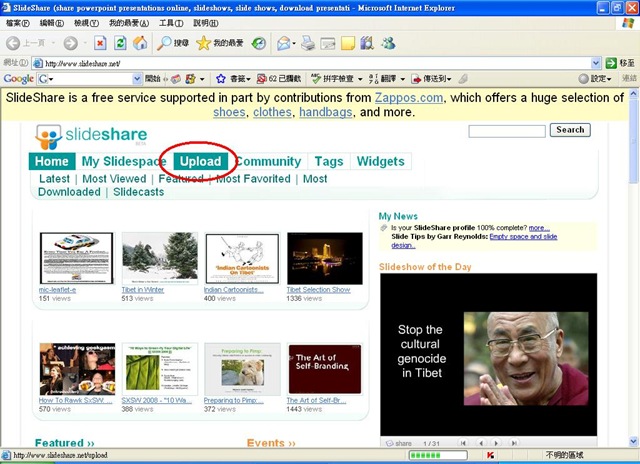
Task: Click the SlideShare Search button
Action: (x=570, y=130)
